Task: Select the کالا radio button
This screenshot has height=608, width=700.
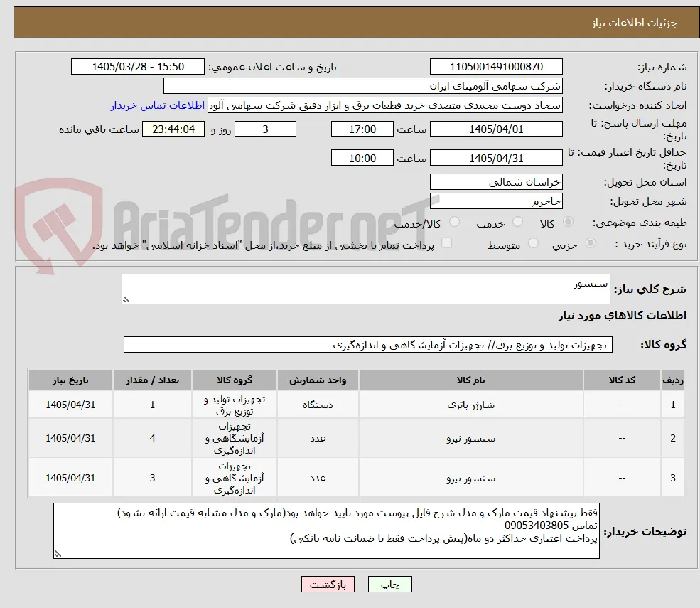Action: pyautogui.click(x=569, y=222)
